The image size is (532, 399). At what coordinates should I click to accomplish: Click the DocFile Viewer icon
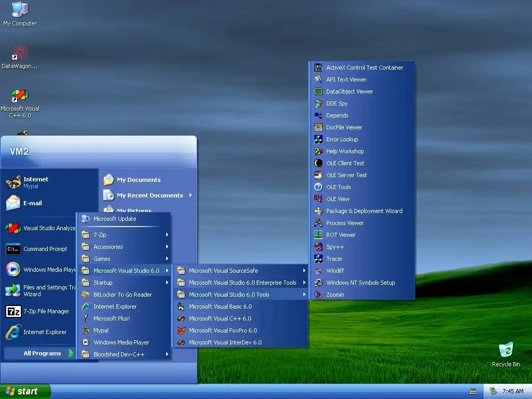click(x=318, y=127)
